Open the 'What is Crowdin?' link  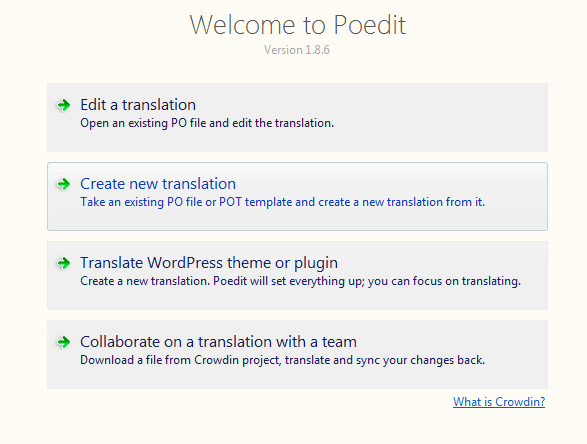[499, 402]
